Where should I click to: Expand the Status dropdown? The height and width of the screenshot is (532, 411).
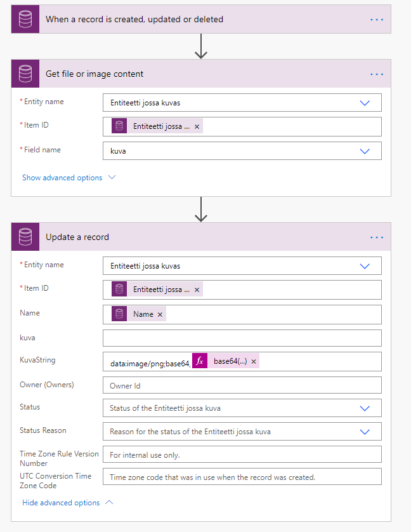click(365, 408)
